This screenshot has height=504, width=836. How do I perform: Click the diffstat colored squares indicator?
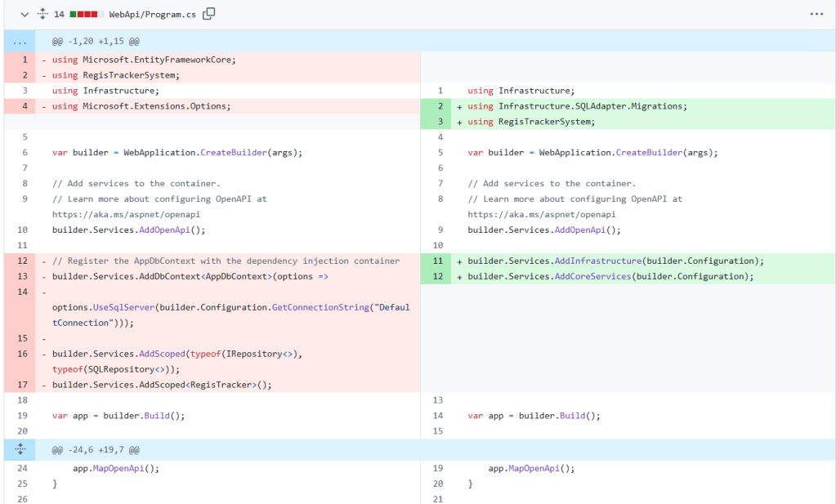point(87,14)
